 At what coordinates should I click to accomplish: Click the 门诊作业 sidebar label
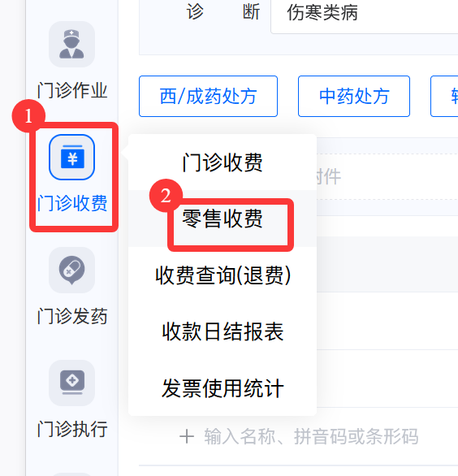tap(72, 90)
